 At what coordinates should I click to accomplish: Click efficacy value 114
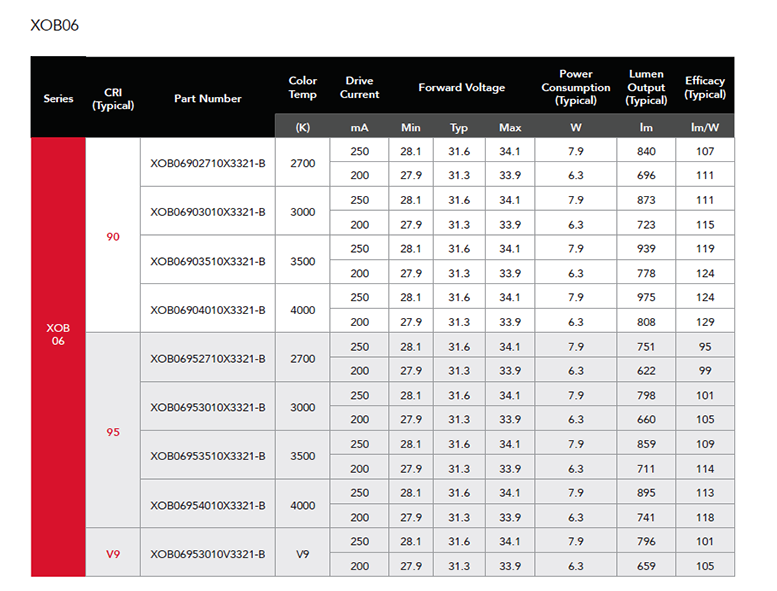click(705, 469)
